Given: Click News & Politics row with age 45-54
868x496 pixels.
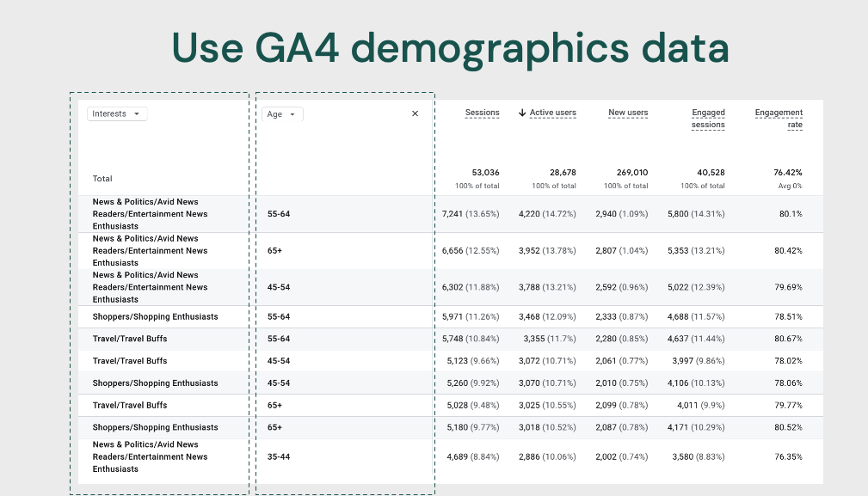Looking at the screenshot, I should [450, 287].
